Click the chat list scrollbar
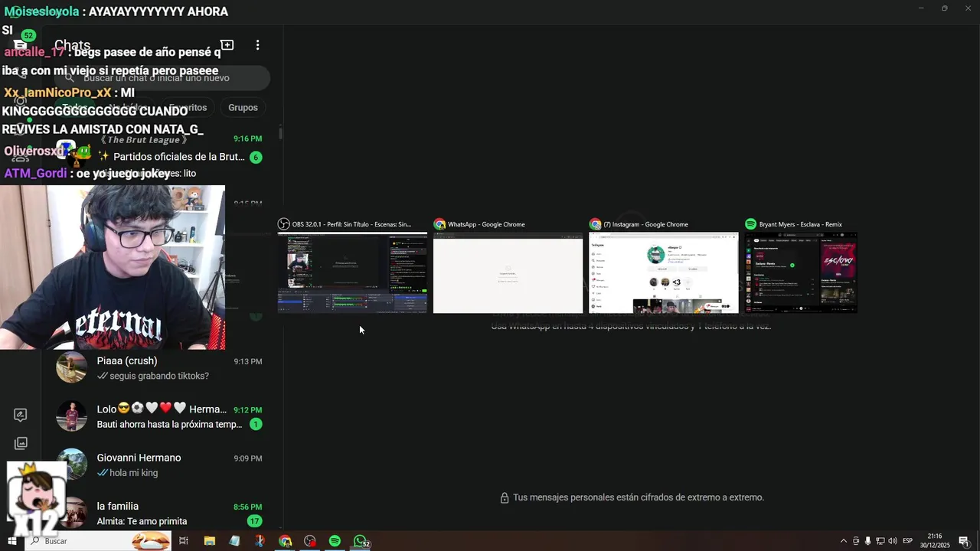 (x=280, y=133)
